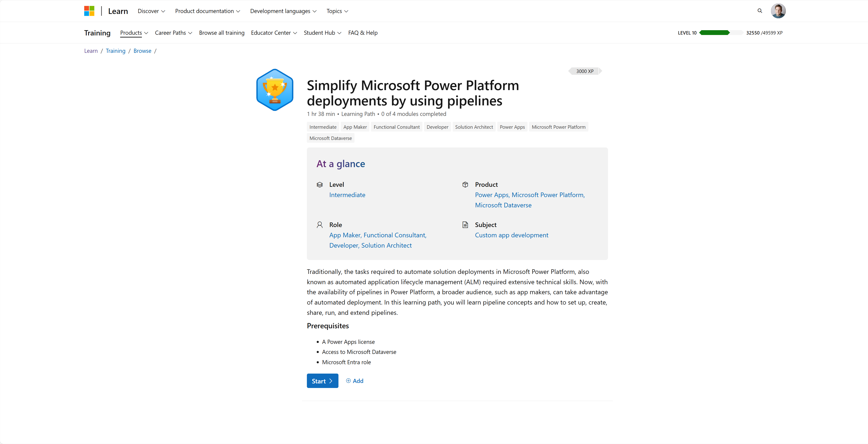Open the search magnifier icon
The width and height of the screenshot is (868, 444).
760,11
